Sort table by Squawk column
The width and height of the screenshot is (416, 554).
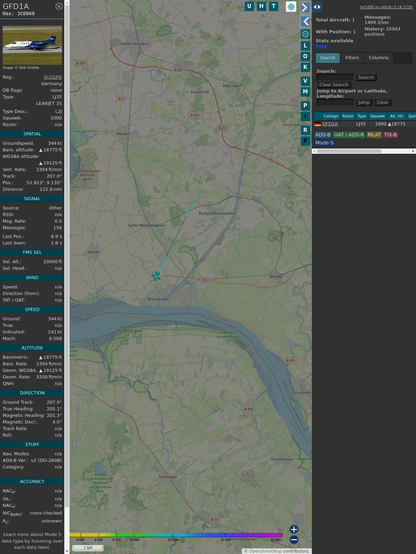tap(377, 116)
